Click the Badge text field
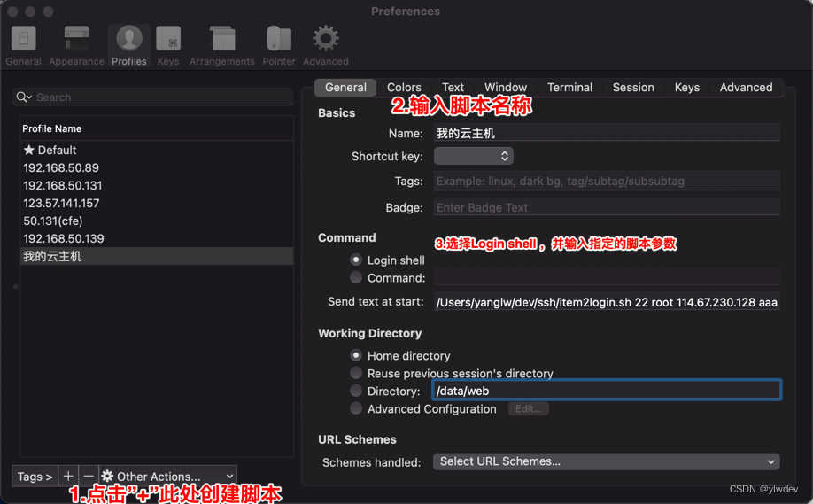This screenshot has height=504, width=813. pos(607,207)
